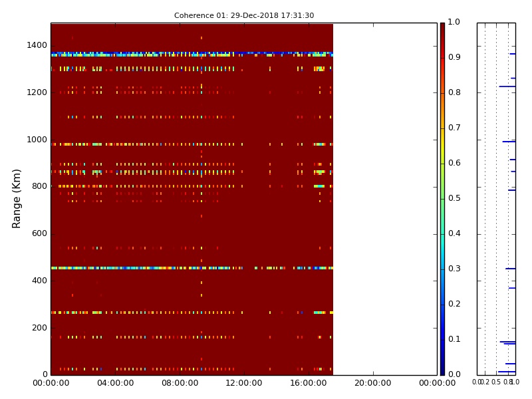Select the 1000 tick label on range axis
The width and height of the screenshot is (532, 399).
coord(37,140)
